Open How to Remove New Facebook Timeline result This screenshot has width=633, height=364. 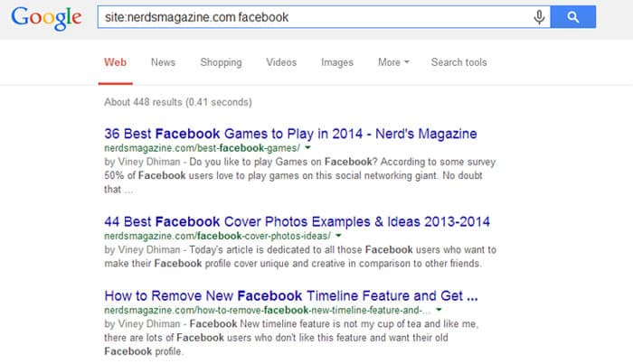(x=291, y=296)
